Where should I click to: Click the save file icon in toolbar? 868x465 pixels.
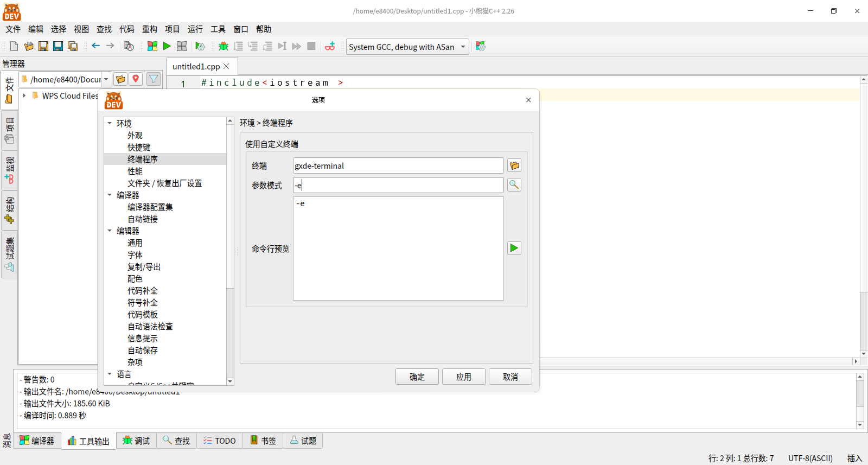(x=43, y=47)
